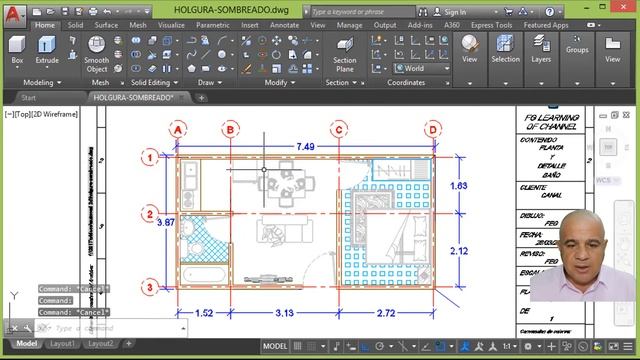Click the customization hamburger icon in status bar
The width and height of the screenshot is (640, 360).
[x=628, y=347]
